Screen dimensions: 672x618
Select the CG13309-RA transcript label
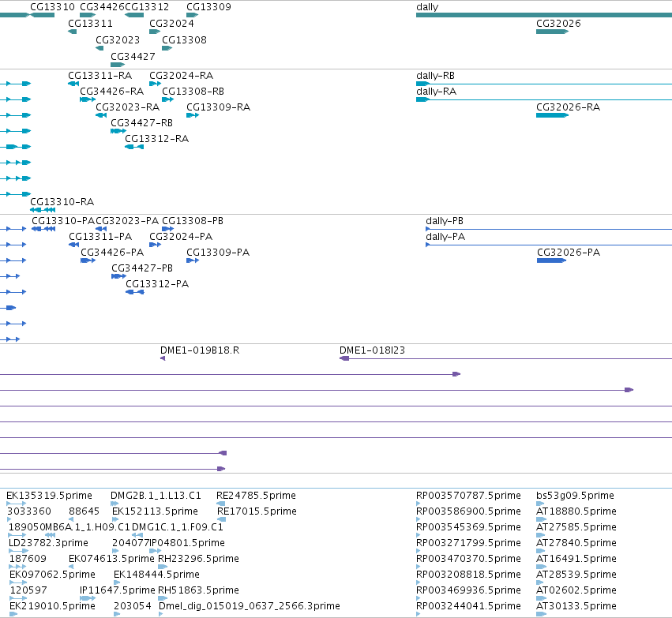219,107
